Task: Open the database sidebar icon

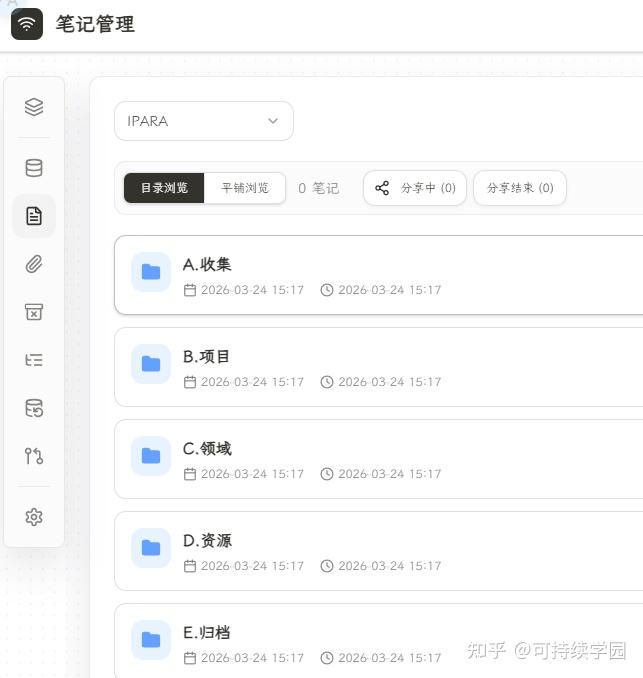Action: (34, 168)
